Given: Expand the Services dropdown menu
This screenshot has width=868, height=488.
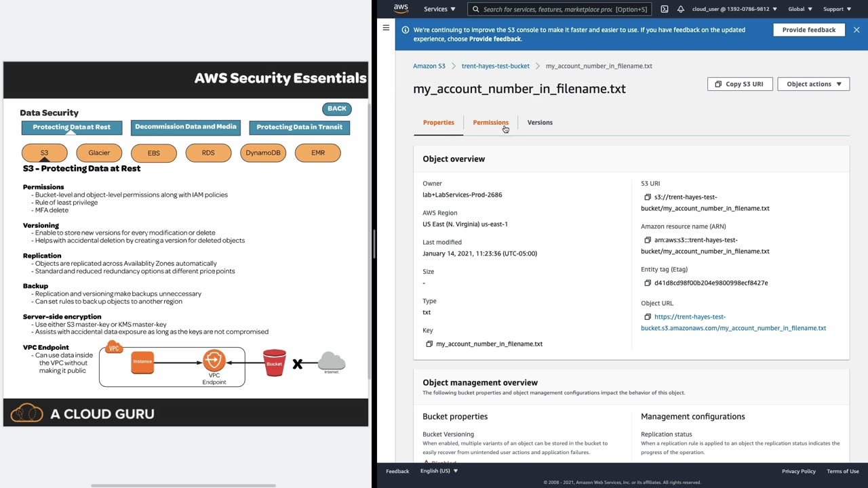Looking at the screenshot, I should [439, 9].
